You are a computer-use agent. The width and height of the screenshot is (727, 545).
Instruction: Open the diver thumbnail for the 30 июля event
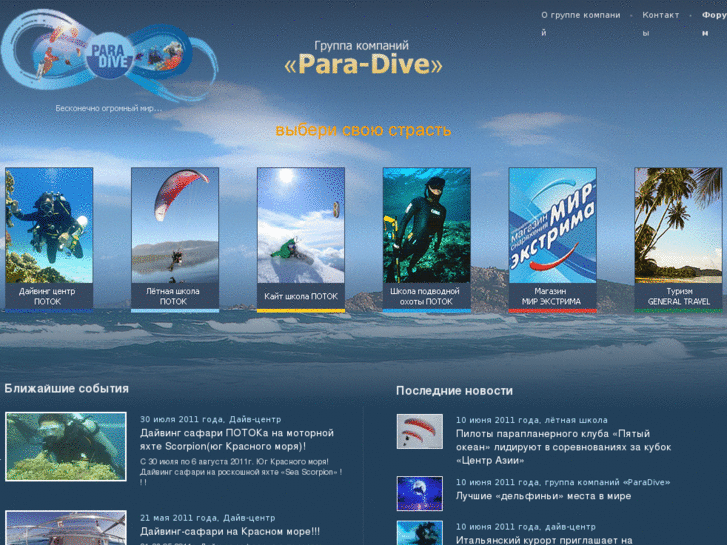pyautogui.click(x=66, y=446)
